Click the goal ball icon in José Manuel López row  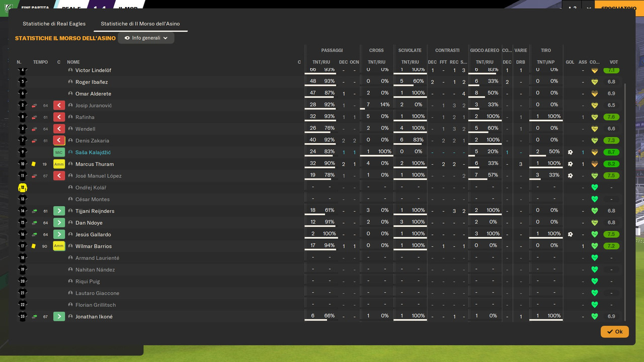pyautogui.click(x=570, y=176)
